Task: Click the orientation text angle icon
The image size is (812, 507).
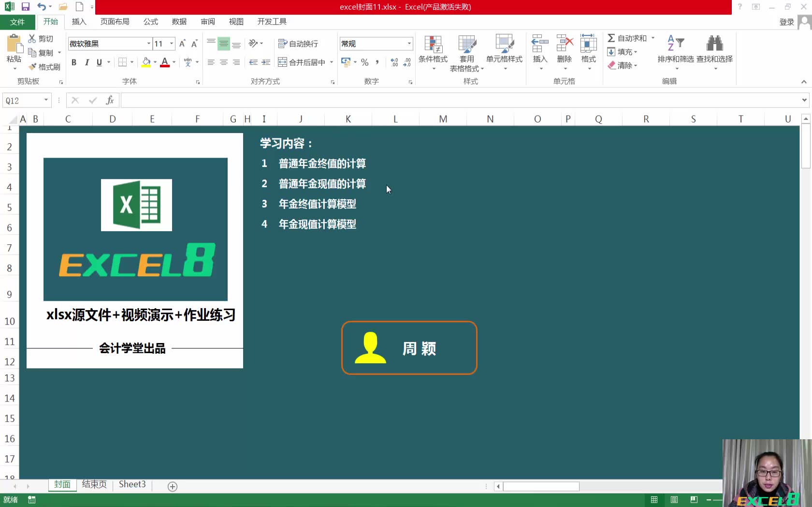Action: 253,44
